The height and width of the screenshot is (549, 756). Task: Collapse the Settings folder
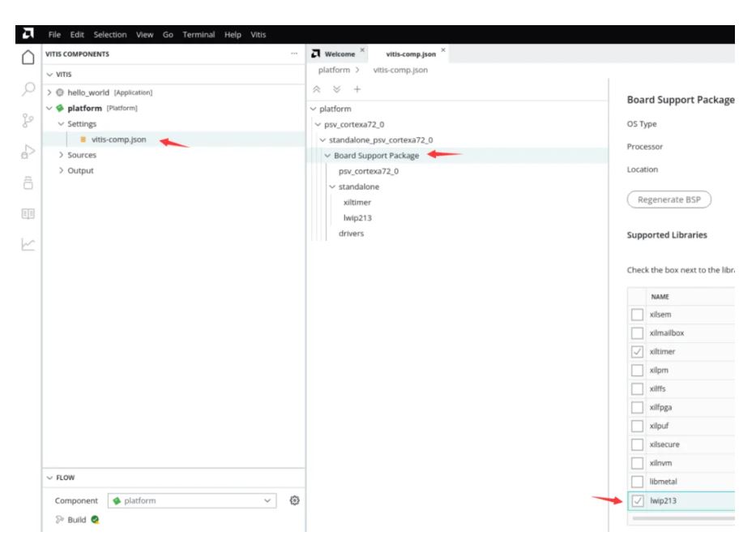point(61,124)
